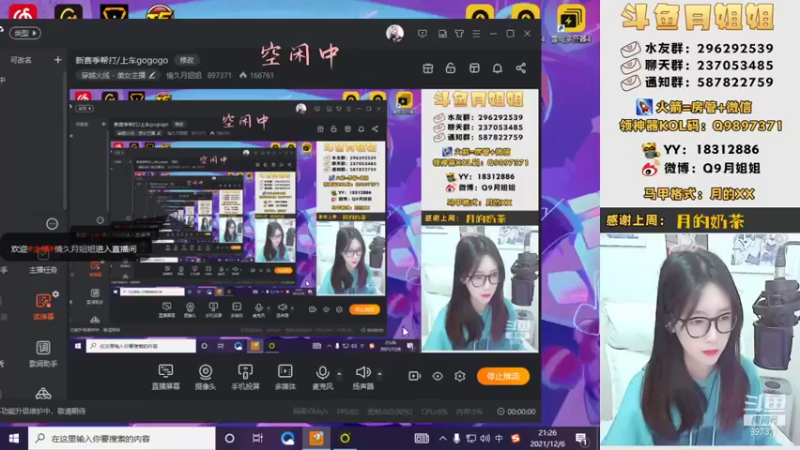Click the circled minus icon in the left panel
The height and width of the screenshot is (450, 800).
pos(52,223)
